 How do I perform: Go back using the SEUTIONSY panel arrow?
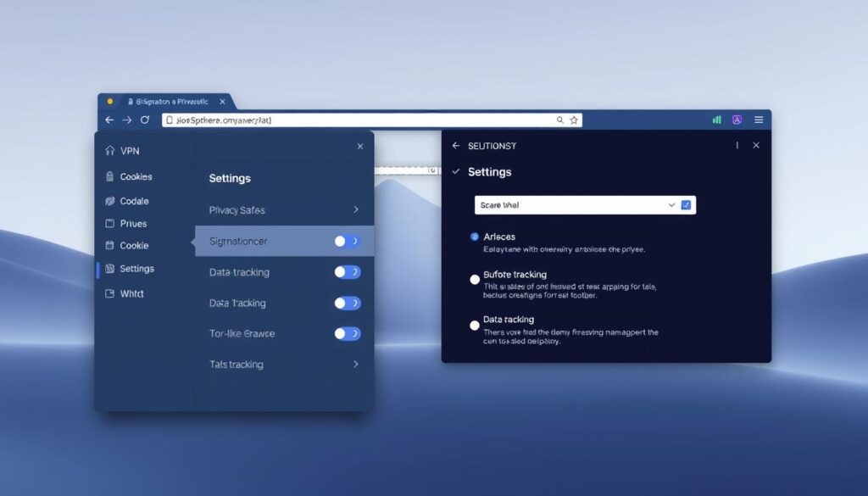click(x=456, y=146)
